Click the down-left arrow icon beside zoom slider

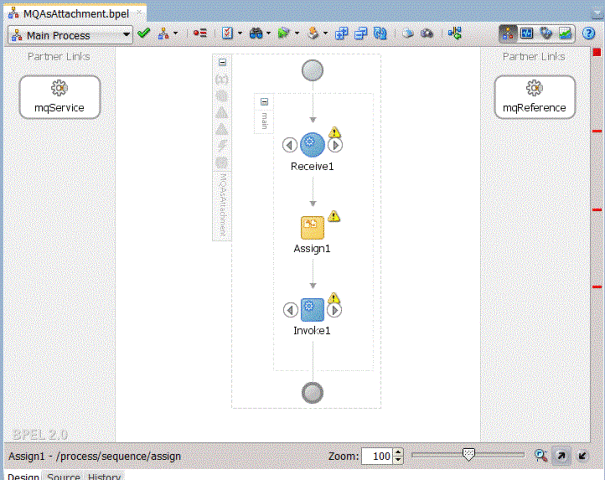tap(582, 456)
